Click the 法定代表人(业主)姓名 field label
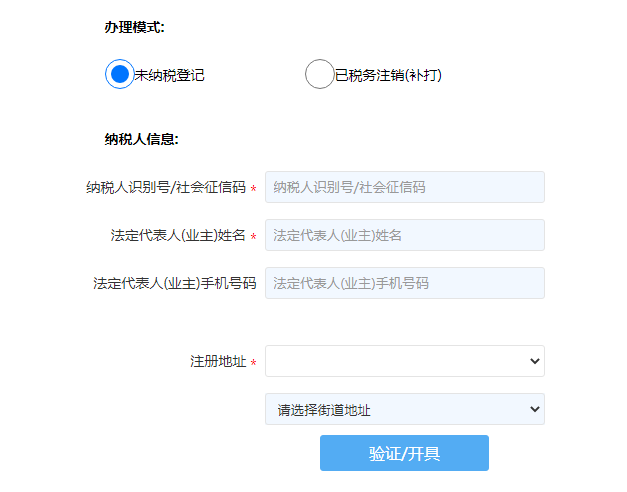 178,236
